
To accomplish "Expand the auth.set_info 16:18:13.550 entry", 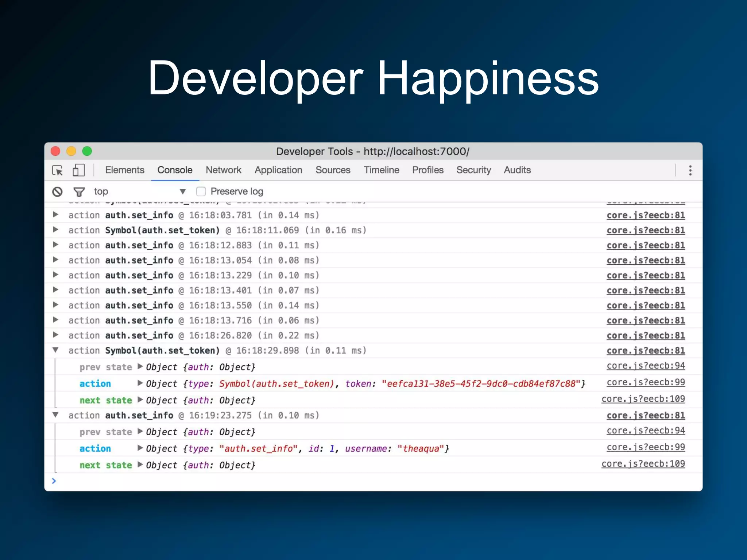I will click(x=55, y=304).
